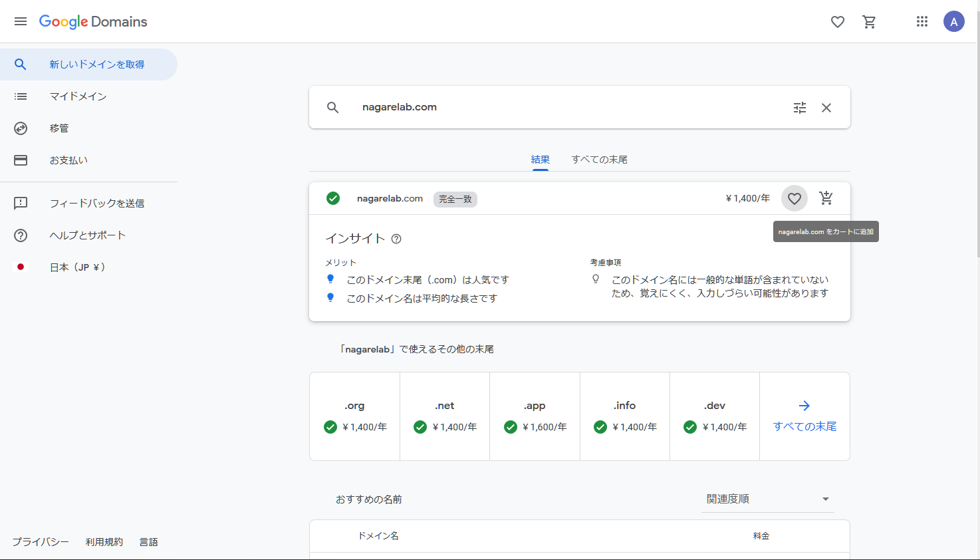The image size is (980, 560).
Task: Open 利用規約 footer link
Action: click(x=104, y=542)
